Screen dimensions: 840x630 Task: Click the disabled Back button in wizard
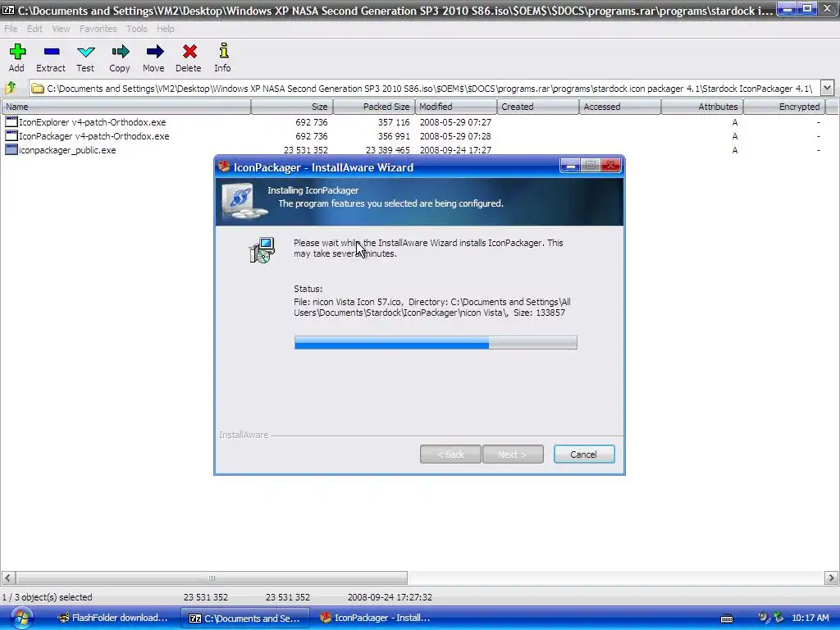point(450,454)
